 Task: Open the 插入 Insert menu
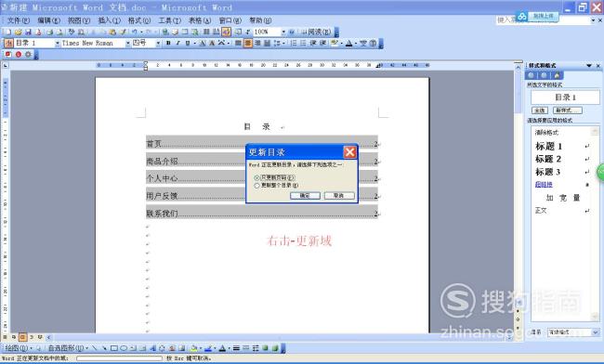pyautogui.click(x=109, y=20)
